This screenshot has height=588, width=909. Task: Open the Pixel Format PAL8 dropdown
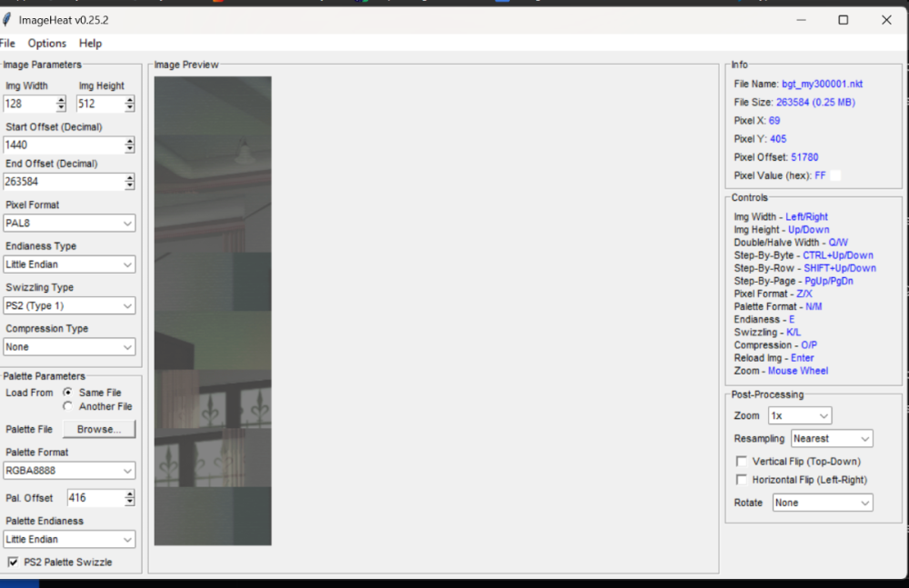pos(69,223)
